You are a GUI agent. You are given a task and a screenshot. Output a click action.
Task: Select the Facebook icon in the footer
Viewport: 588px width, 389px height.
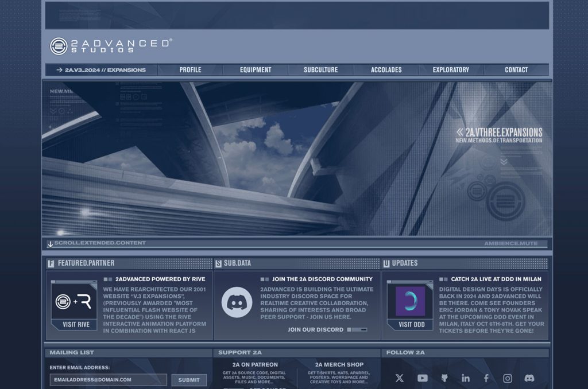point(486,378)
